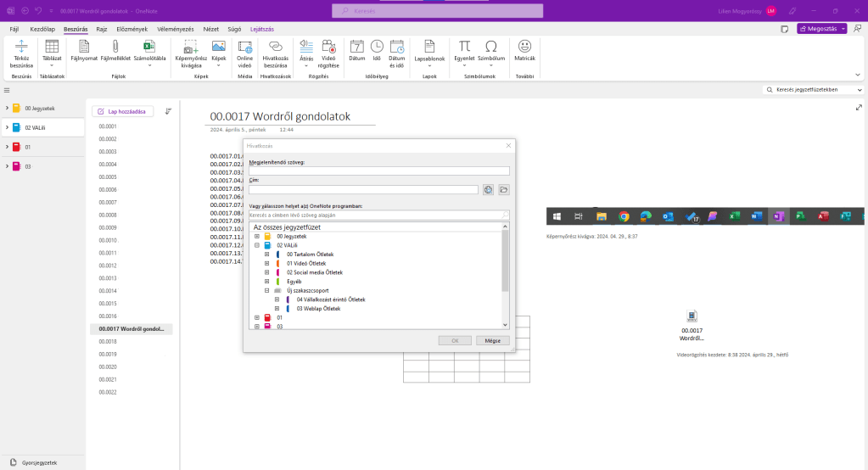Click the web browse globe icon in dialog

click(x=489, y=190)
